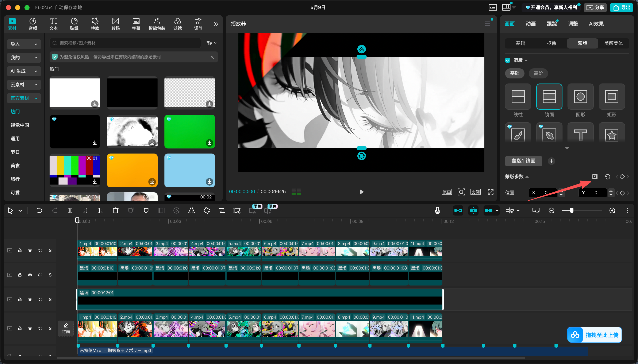Click the reset mask parameters icon

607,177
